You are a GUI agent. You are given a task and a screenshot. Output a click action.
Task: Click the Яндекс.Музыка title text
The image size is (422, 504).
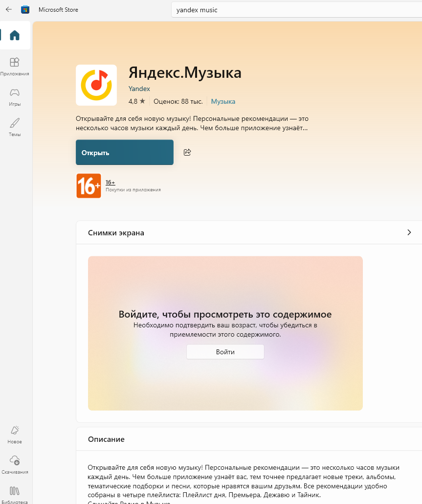coord(185,72)
